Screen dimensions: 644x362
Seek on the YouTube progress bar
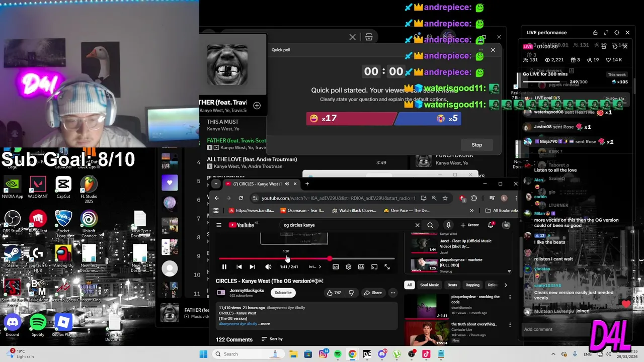[306, 259]
